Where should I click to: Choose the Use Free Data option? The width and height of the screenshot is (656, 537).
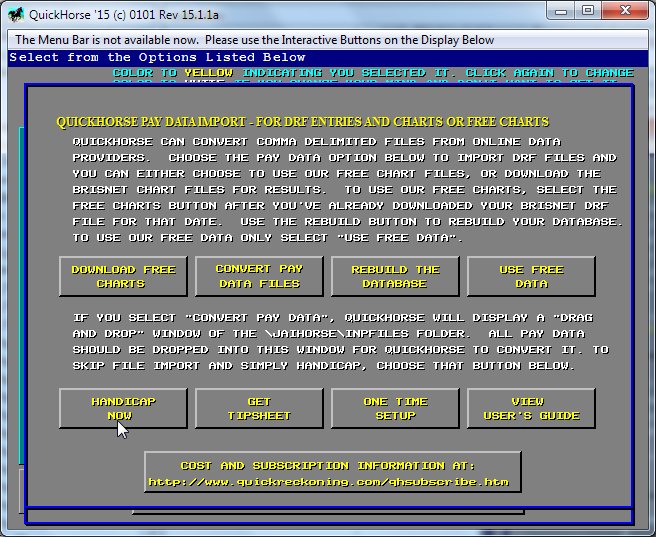531,276
